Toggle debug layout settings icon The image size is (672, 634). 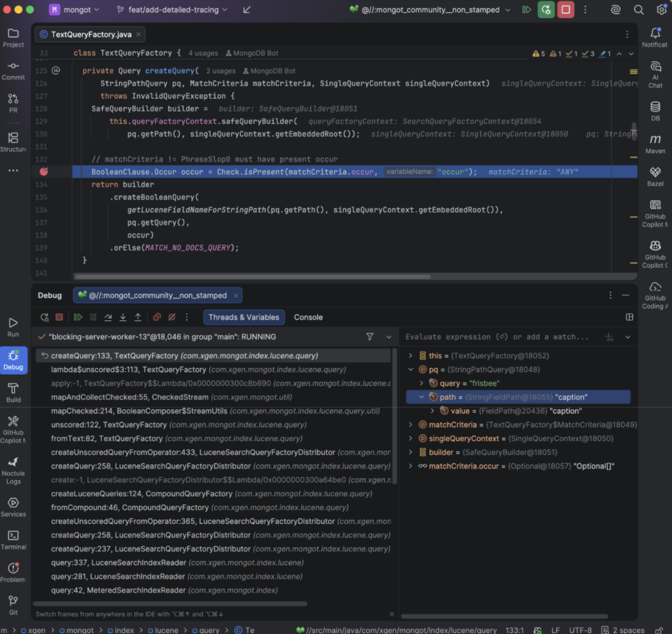coord(629,317)
